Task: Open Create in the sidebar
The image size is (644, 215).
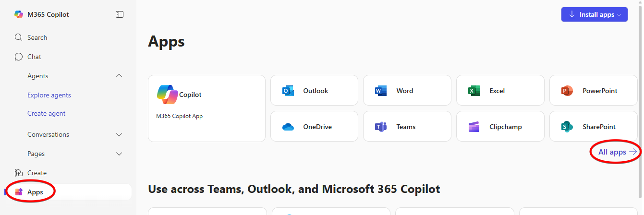Action: point(37,173)
